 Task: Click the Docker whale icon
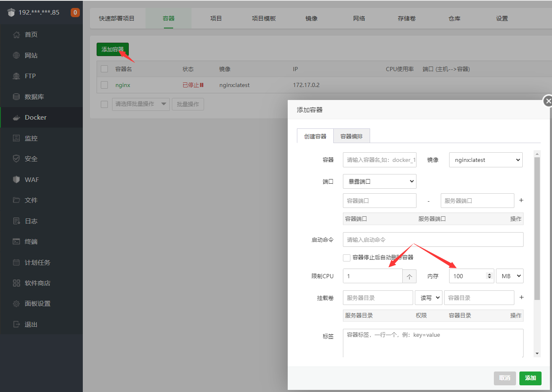pyautogui.click(x=16, y=118)
